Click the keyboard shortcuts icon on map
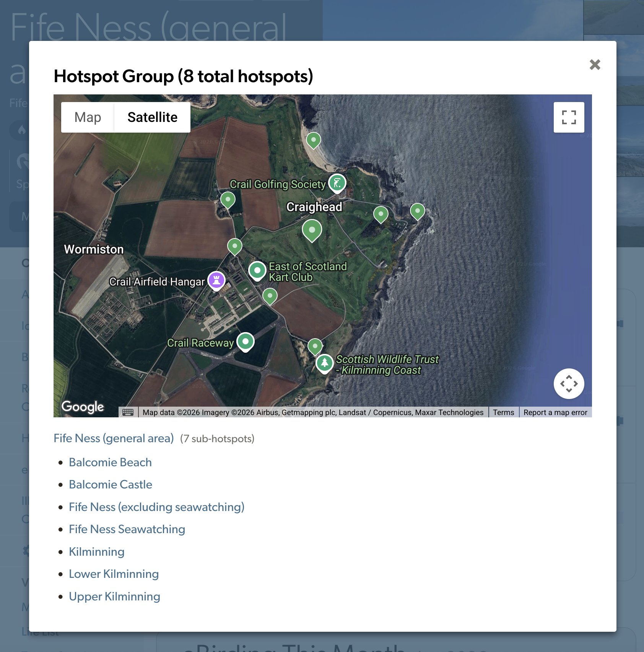The height and width of the screenshot is (652, 644). coord(128,412)
